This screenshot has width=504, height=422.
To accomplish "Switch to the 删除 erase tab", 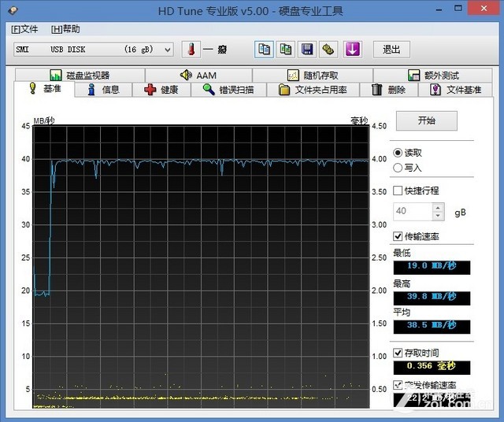I will [x=388, y=90].
